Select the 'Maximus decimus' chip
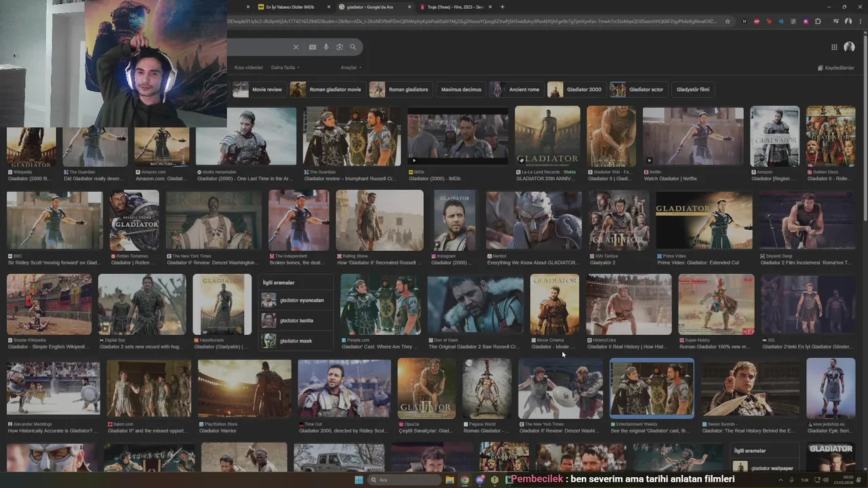The width and height of the screenshot is (868, 488). pos(461,89)
